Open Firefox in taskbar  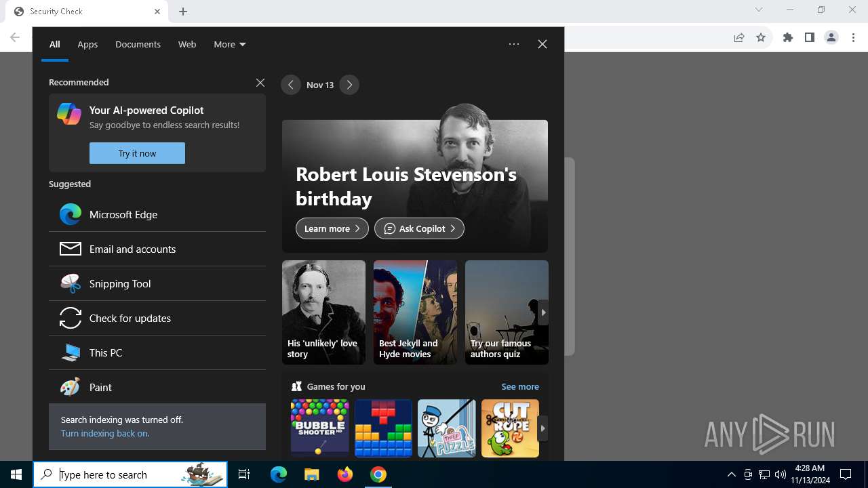point(345,474)
